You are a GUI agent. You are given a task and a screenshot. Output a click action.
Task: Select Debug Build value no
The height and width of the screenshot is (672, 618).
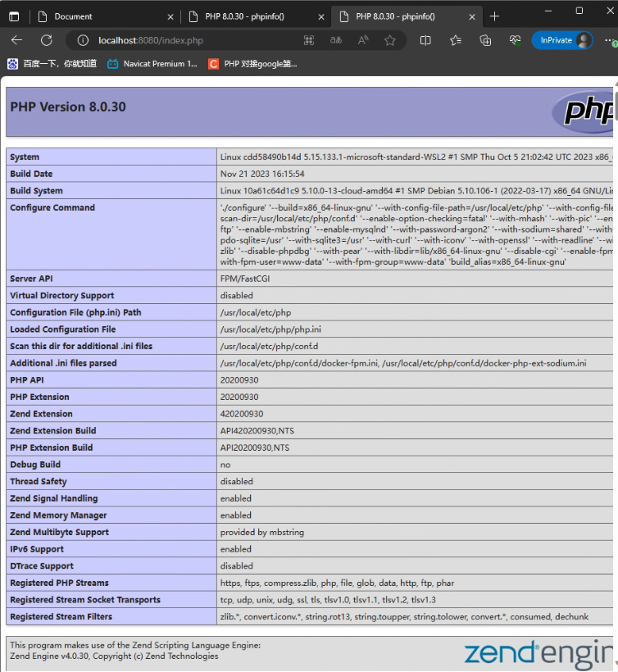pos(225,465)
